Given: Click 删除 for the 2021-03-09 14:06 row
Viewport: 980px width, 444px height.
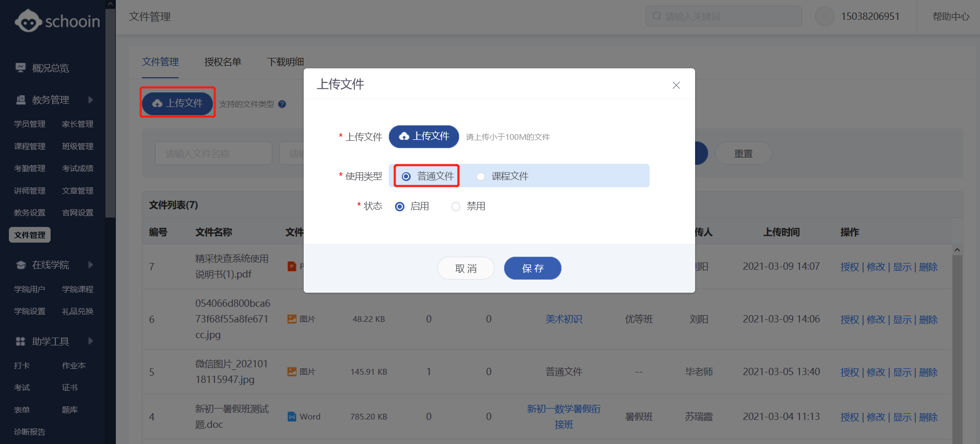Looking at the screenshot, I should (x=928, y=319).
